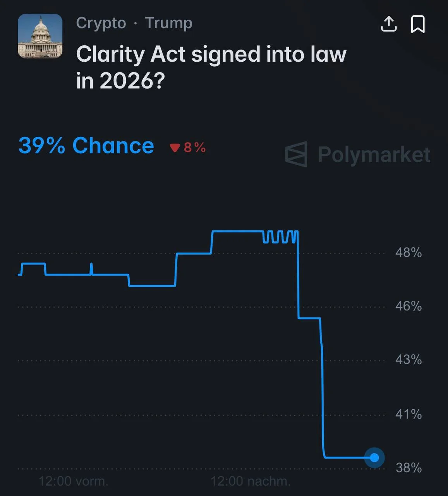Select the market title 'Clarity Act signed into law'
Screen dimensions: 448x496
[x=211, y=54]
